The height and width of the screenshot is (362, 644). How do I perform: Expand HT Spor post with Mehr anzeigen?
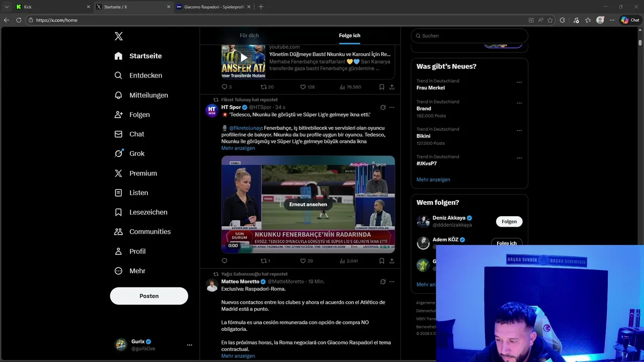pos(238,148)
